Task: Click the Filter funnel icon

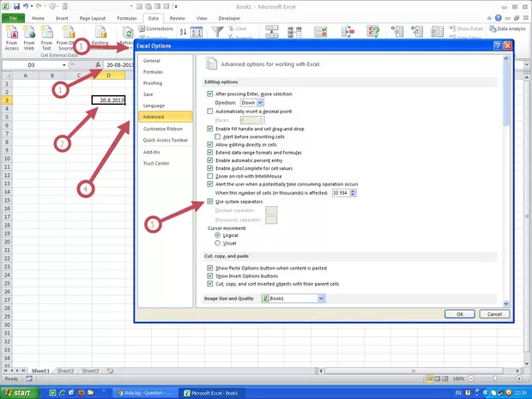Action: click(217, 32)
